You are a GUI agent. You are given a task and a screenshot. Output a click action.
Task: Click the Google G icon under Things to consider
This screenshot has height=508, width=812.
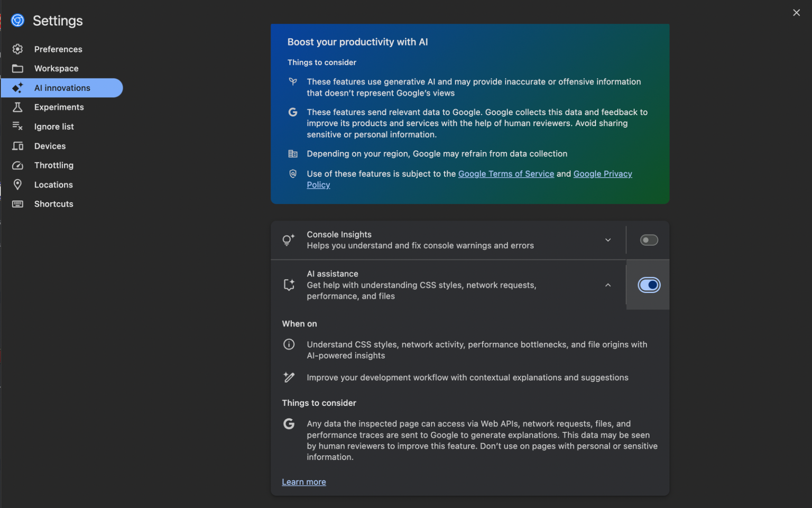(289, 424)
